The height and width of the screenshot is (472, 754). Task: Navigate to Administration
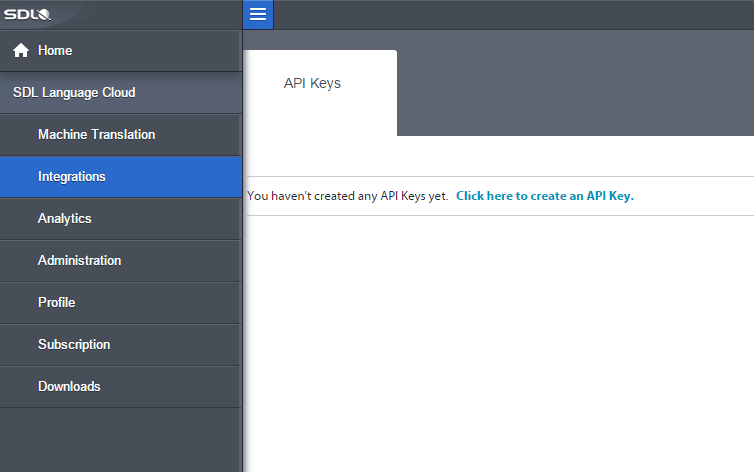coord(79,261)
